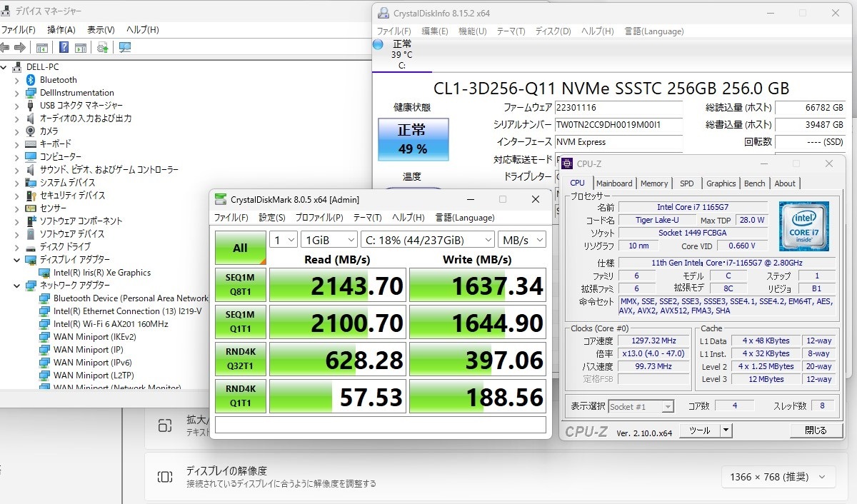Open 機能(U) menu in CrystalDiskInfo

pyautogui.click(x=472, y=31)
